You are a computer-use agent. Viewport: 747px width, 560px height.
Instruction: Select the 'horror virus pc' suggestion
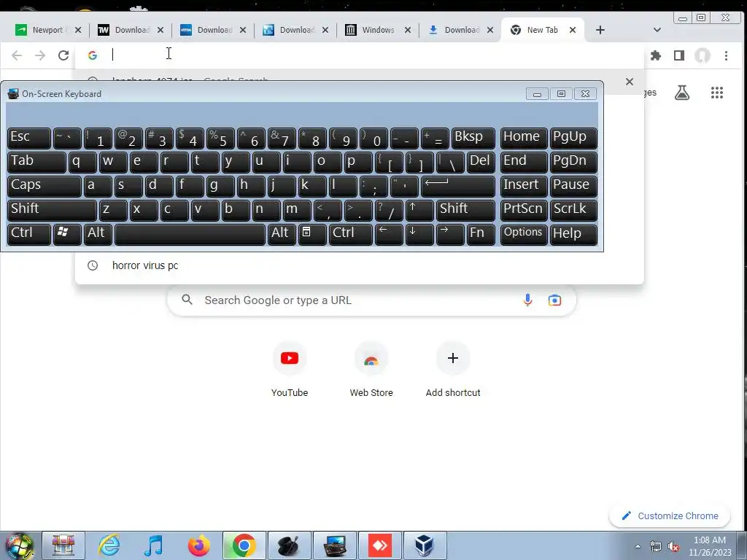(x=360, y=265)
